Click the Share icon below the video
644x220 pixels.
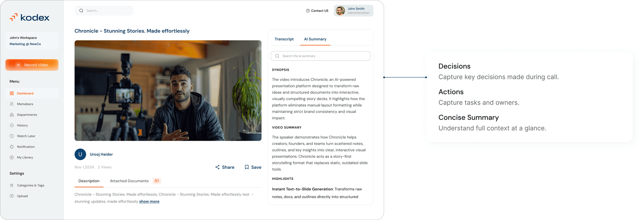click(217, 167)
